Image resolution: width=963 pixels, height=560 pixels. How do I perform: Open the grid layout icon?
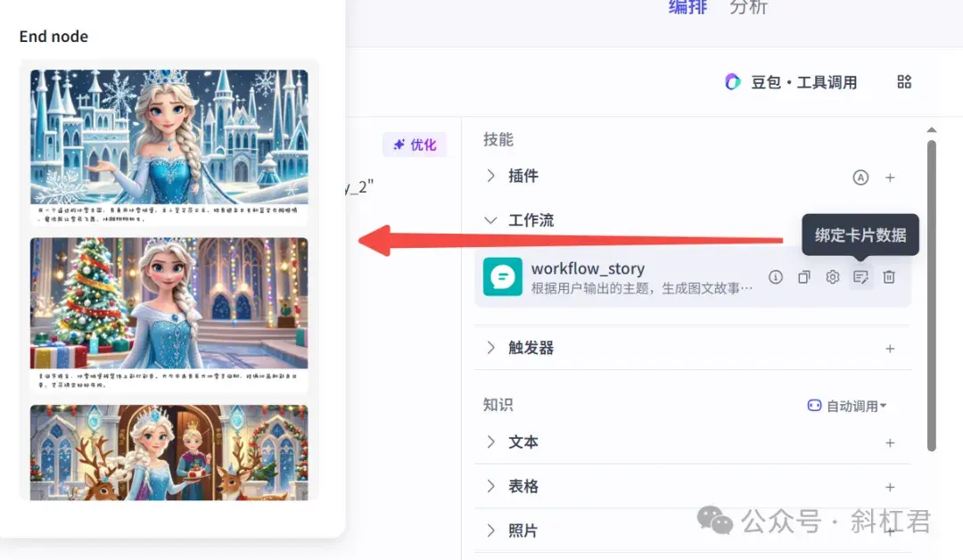point(904,82)
